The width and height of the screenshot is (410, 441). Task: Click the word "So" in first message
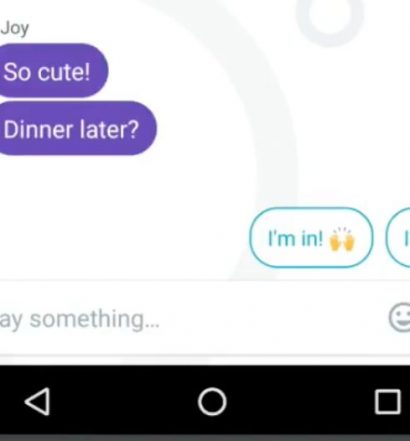[17, 72]
